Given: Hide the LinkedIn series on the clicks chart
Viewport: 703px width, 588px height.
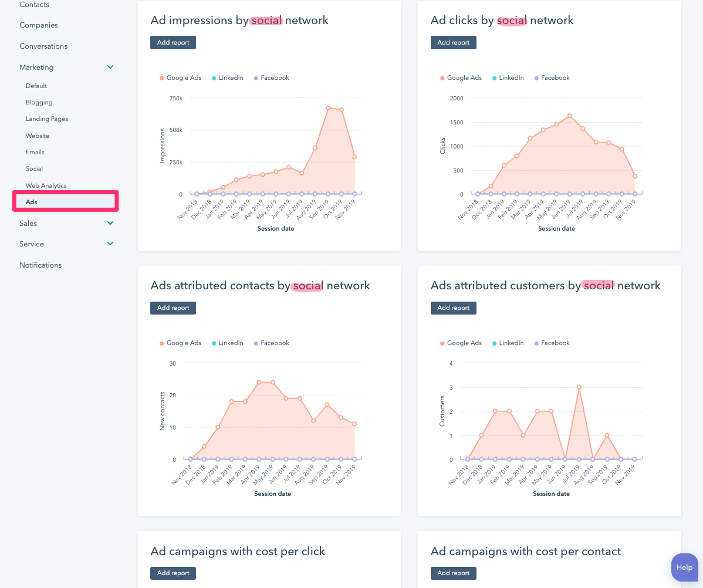Looking at the screenshot, I should tap(508, 77).
